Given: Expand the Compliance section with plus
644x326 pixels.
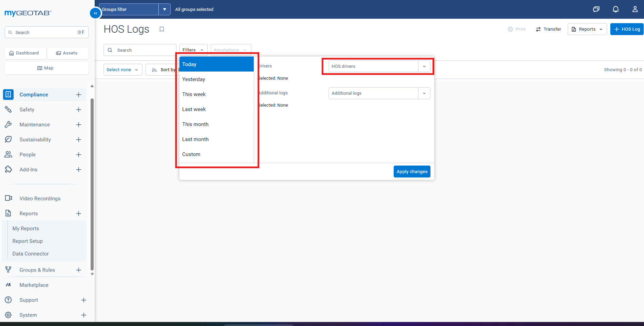Looking at the screenshot, I should click(79, 94).
